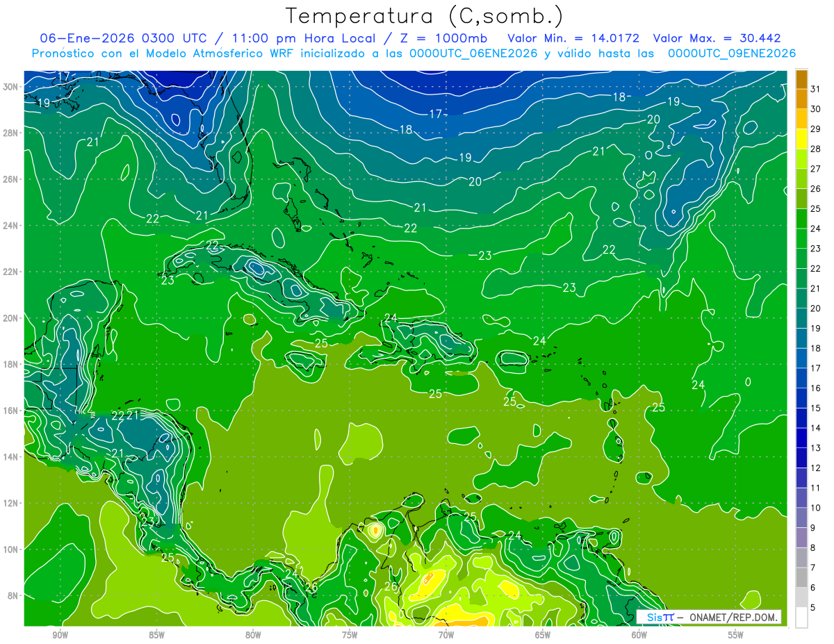
Task: Click the '11' label on the color scale
Action: pyautogui.click(x=817, y=488)
